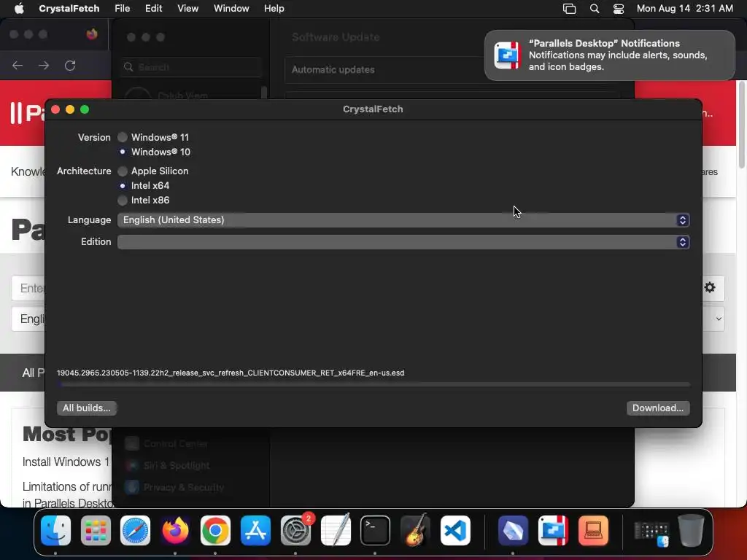Open CrystalFetch icon in the Dock
The width and height of the screenshot is (747, 560).
[x=513, y=530]
